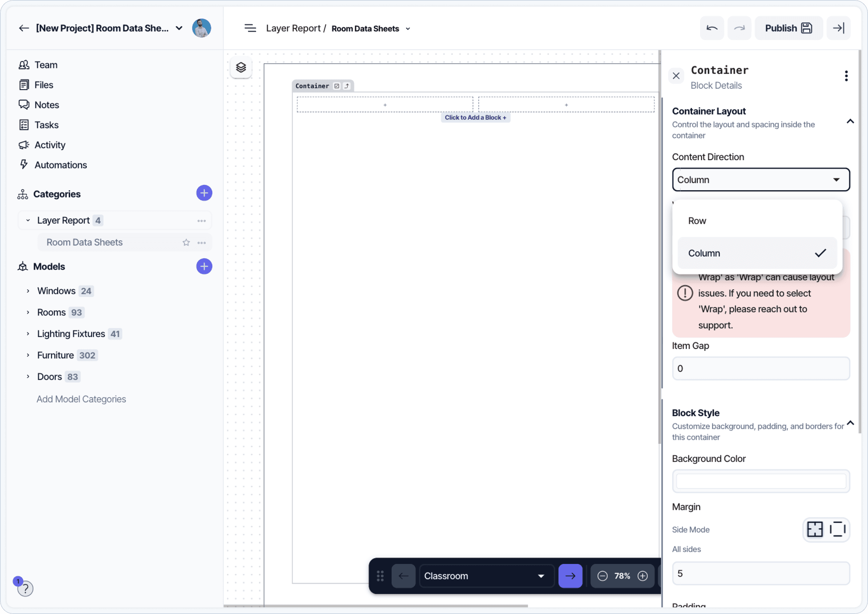Open the help question mark icon

tap(25, 588)
